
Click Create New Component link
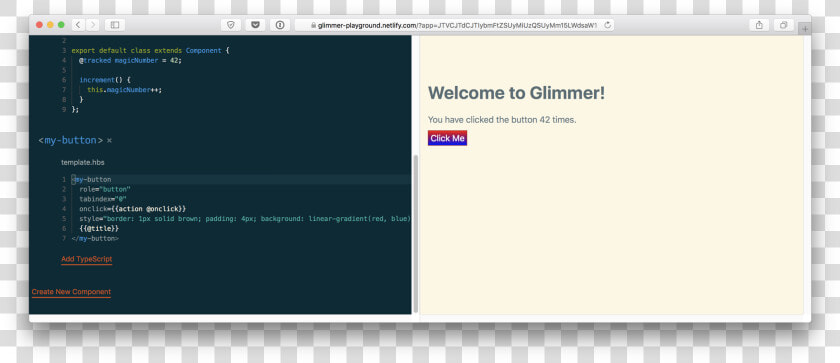(71, 292)
